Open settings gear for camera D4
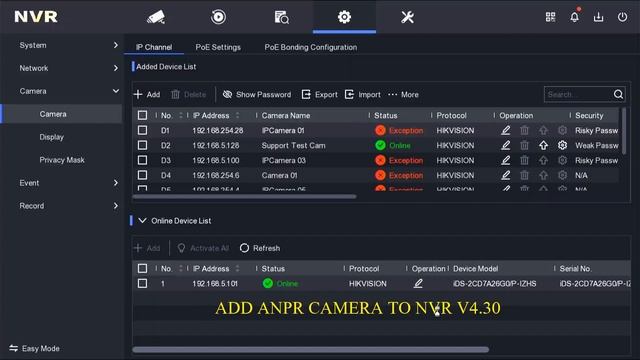Screen dimensions: 640x360 click(562, 175)
